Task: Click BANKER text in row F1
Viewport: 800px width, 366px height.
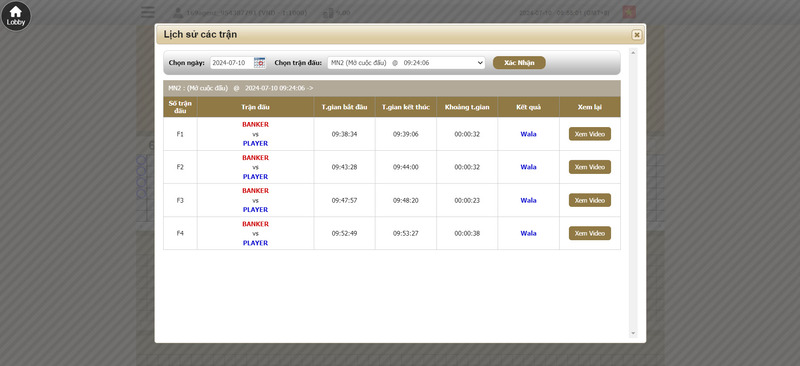Action: tap(255, 125)
